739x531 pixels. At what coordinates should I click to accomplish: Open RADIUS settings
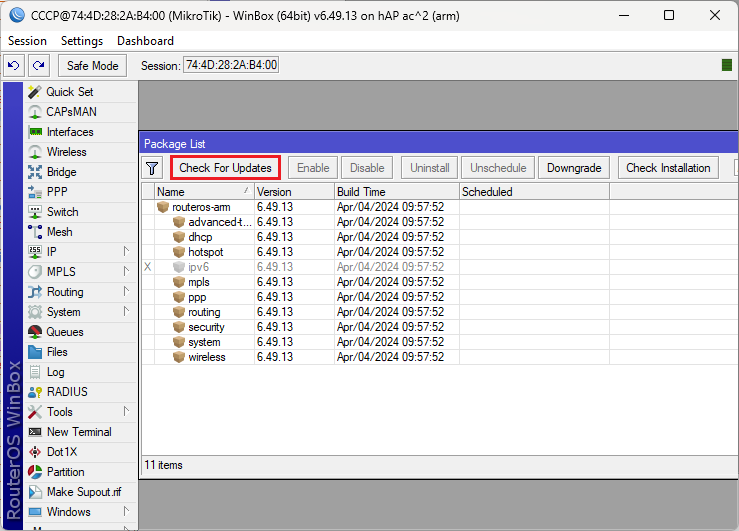pyautogui.click(x=80, y=392)
